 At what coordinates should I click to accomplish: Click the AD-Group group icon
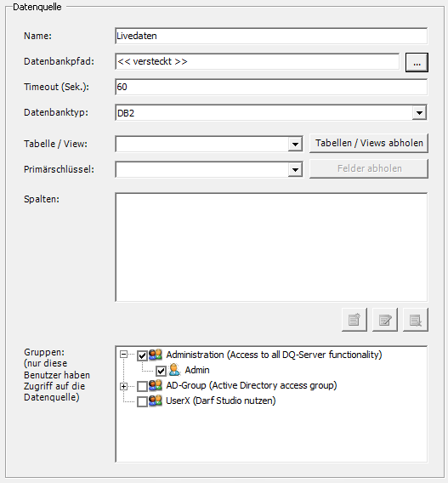[x=156, y=385]
